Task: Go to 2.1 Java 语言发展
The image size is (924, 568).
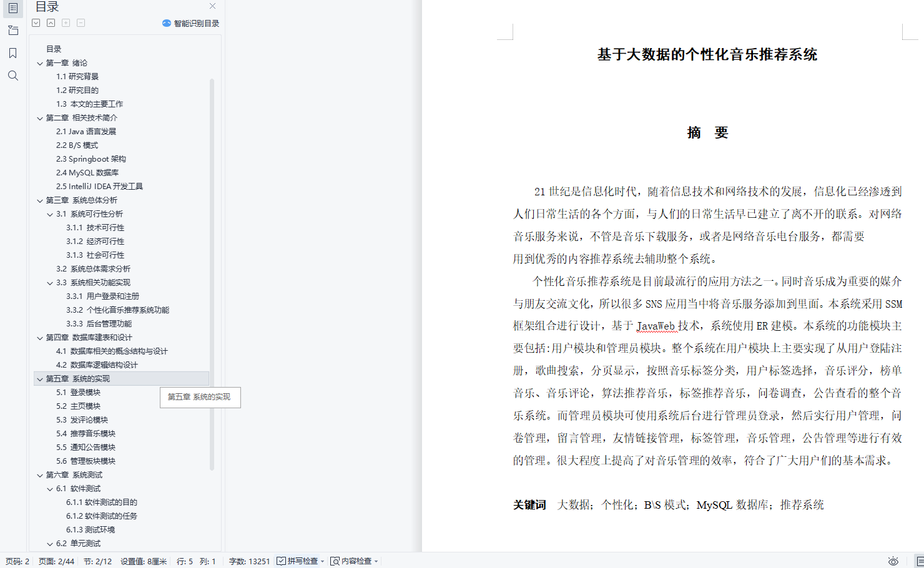Action: pos(86,131)
